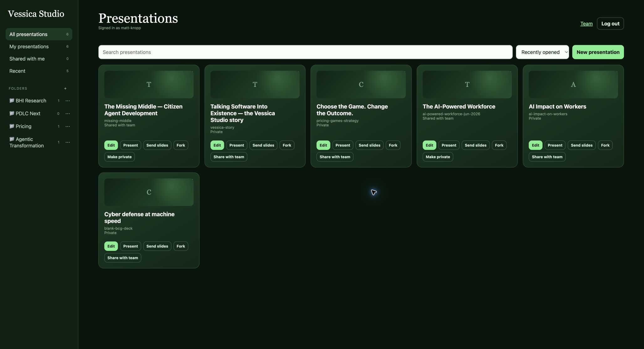The height and width of the screenshot is (349, 644).
Task: Send slides for The AI-Powered Workforce
Action: click(475, 145)
